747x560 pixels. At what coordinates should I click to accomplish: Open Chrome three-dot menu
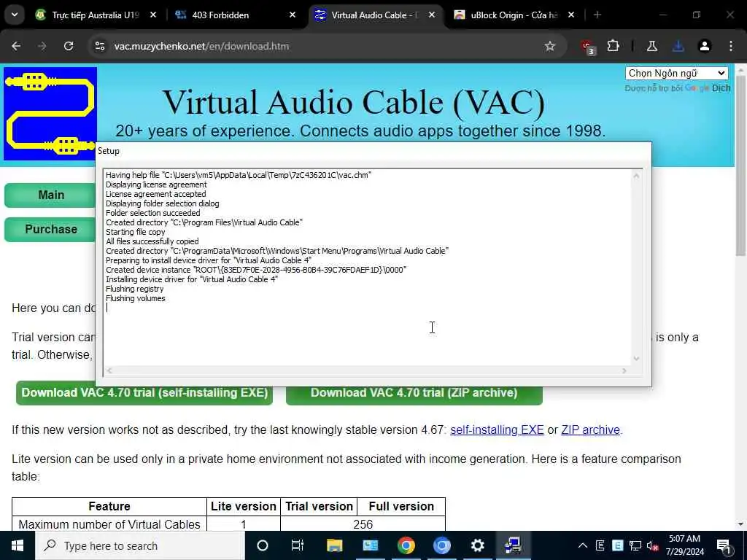731,46
